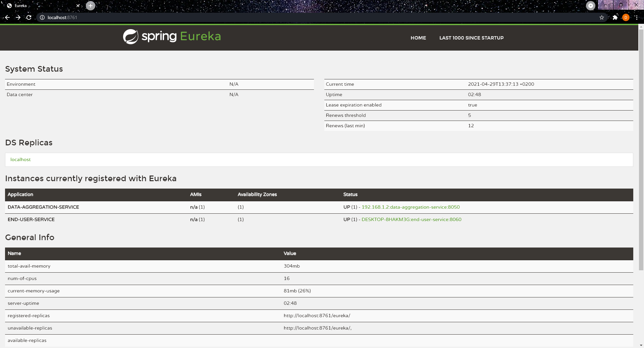The height and width of the screenshot is (348, 644).
Task: Click the Availability Zones column header
Action: pyautogui.click(x=257, y=194)
